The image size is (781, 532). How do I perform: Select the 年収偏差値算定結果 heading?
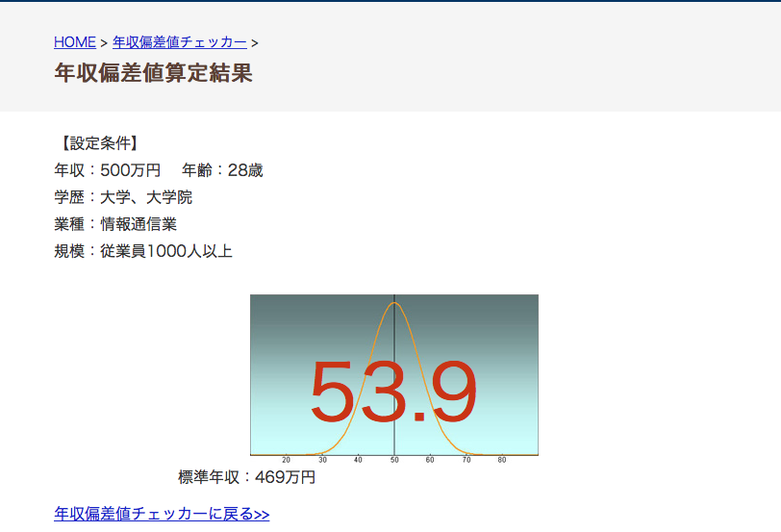(x=154, y=73)
